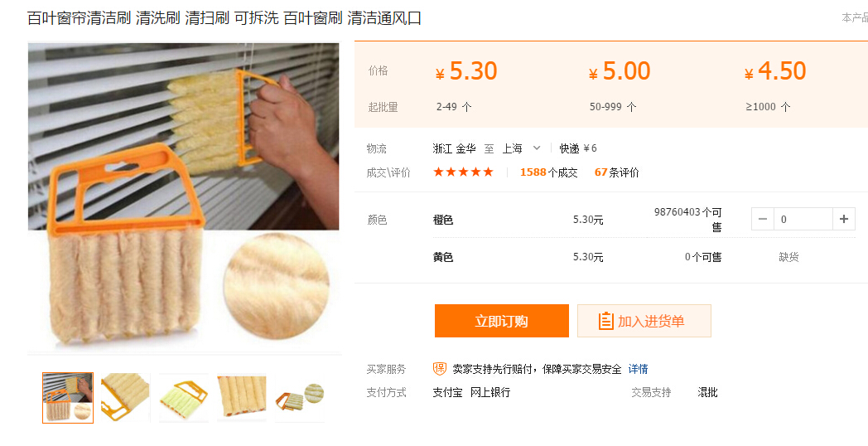Click the minus icon to decrease quantity
Image resolution: width=868 pixels, height=446 pixels.
762,219
